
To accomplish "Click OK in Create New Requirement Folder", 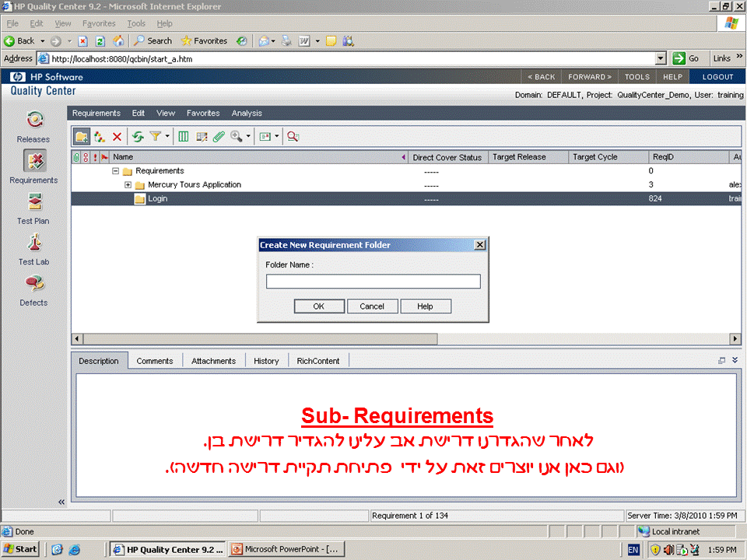I will point(319,306).
